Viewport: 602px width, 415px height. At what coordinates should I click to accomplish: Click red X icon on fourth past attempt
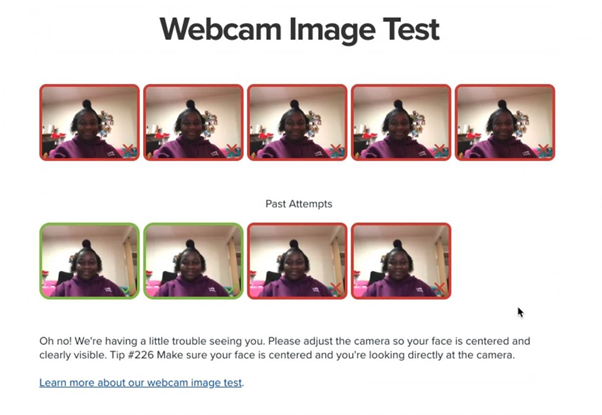440,288
